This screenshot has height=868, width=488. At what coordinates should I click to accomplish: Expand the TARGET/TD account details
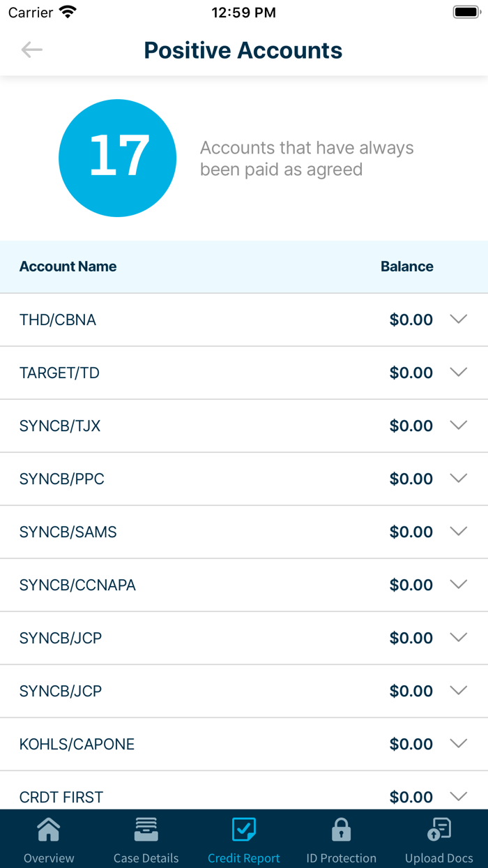coord(458,373)
